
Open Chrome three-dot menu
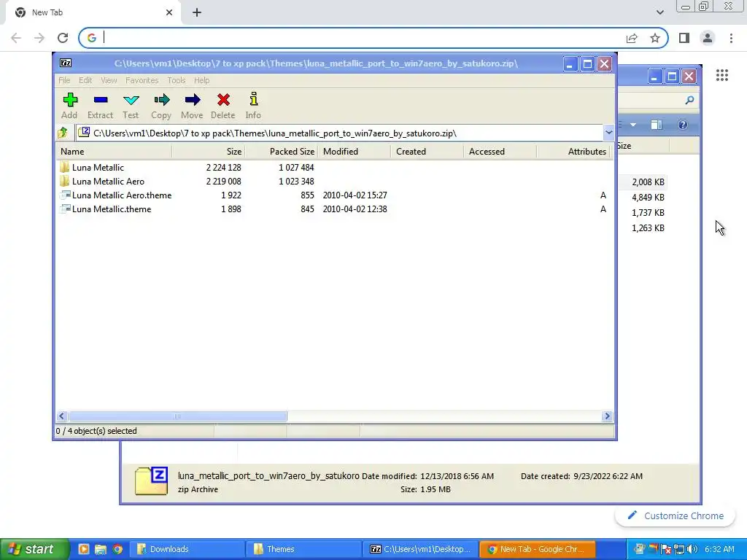pyautogui.click(x=731, y=38)
